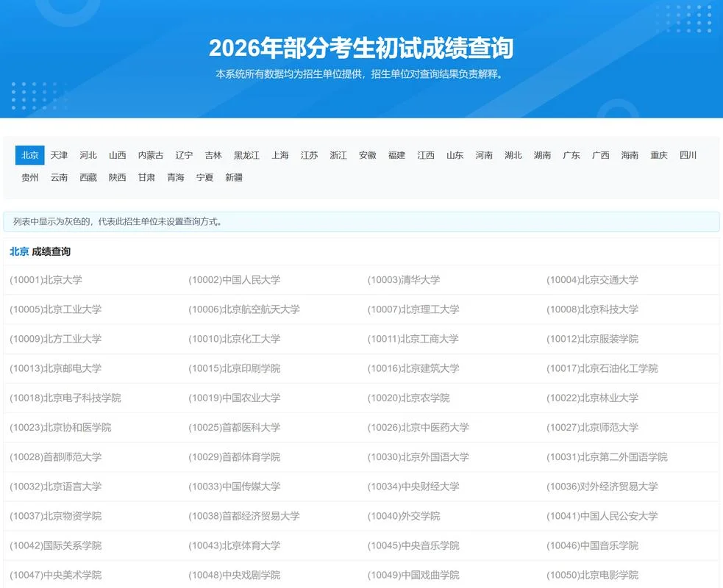Screen dimensions: 723x588
Task: Open the 贵州 tab
Action: click(30, 177)
